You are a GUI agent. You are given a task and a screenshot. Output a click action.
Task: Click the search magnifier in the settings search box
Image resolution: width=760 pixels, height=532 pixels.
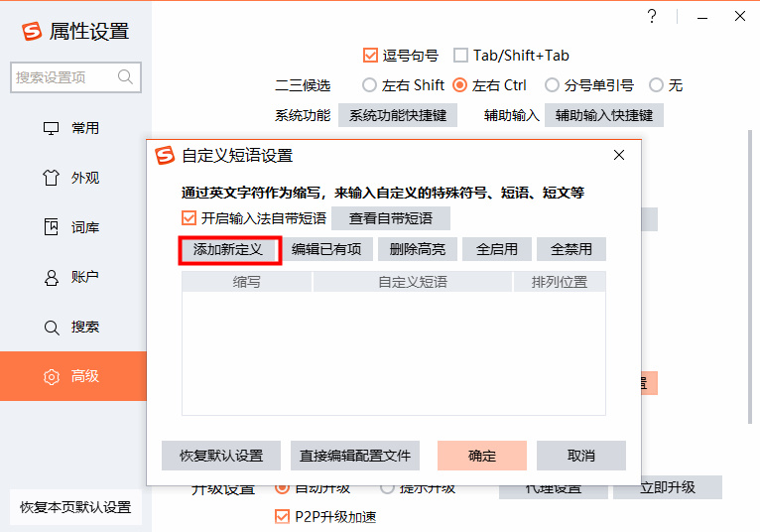(125, 76)
